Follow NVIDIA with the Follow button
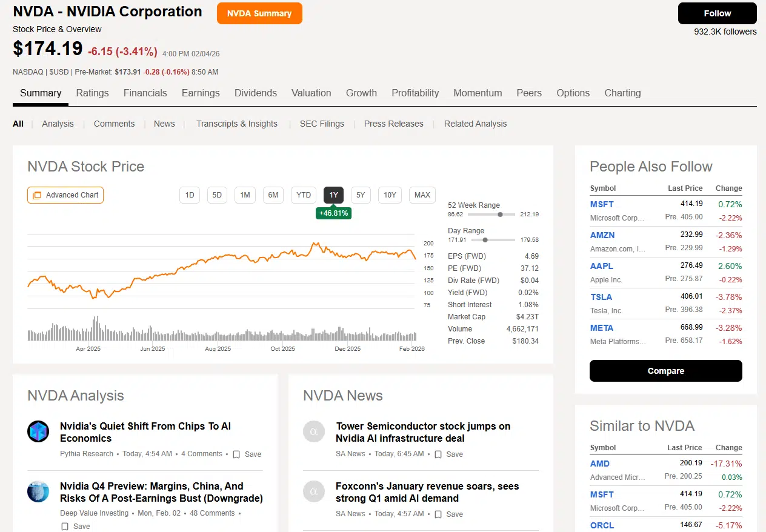The width and height of the screenshot is (766, 532). pos(717,13)
